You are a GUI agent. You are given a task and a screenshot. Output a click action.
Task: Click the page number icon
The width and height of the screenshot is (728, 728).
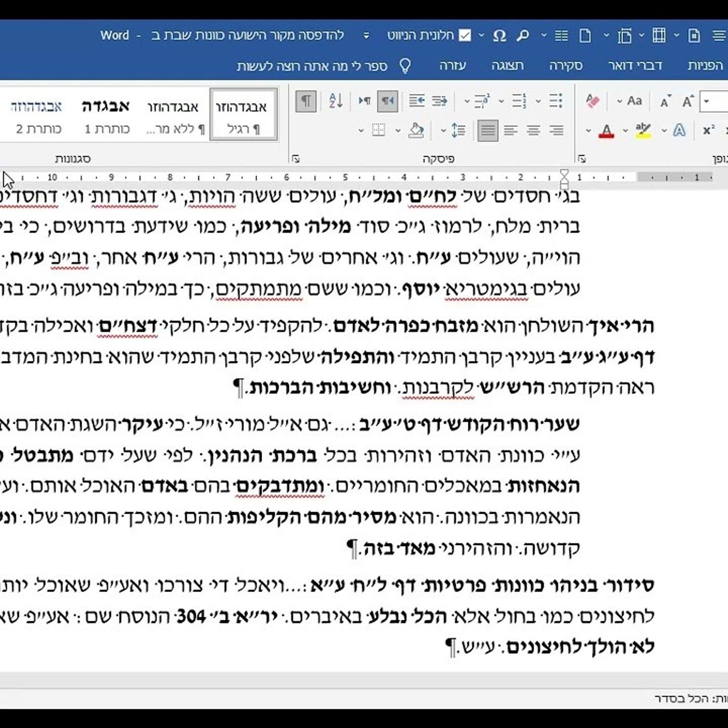click(x=694, y=35)
